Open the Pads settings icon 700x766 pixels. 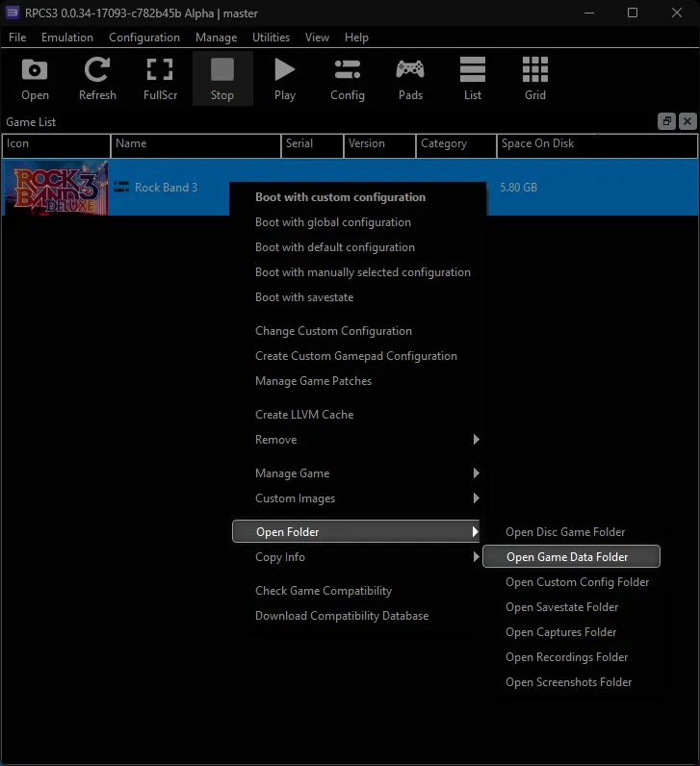[410, 79]
